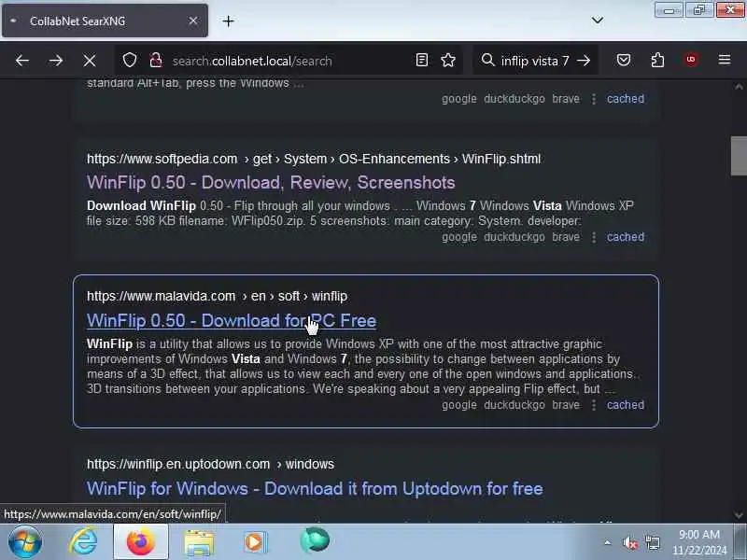
Task: Go back to the previous page
Action: pyautogui.click(x=21, y=61)
